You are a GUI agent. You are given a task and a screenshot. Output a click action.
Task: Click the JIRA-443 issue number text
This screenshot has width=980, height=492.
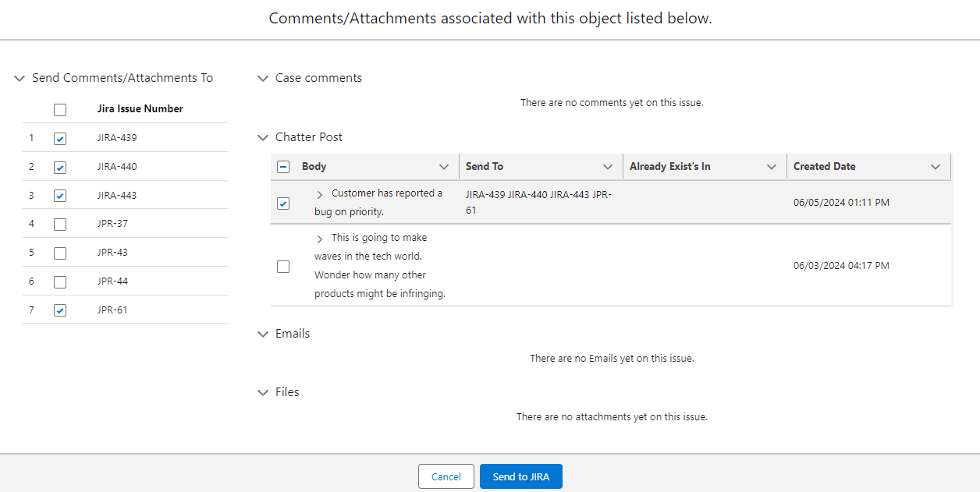[117, 196]
